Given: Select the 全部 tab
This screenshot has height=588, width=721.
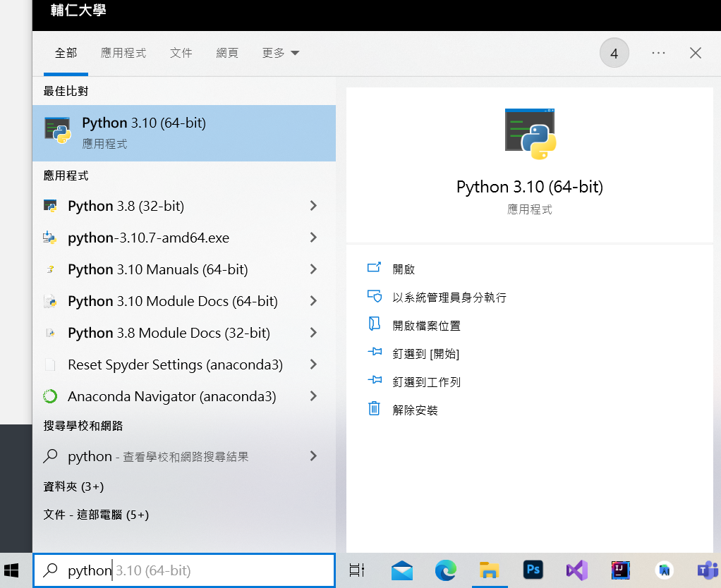Looking at the screenshot, I should tap(66, 54).
